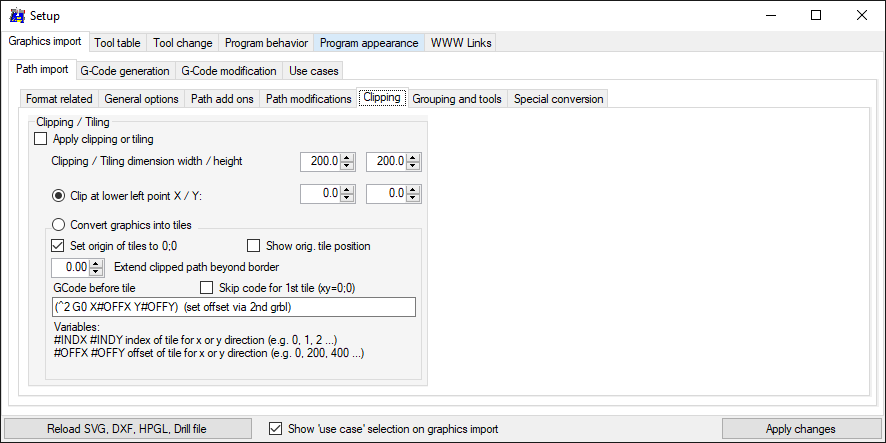Tick the Show orig. tile position checkbox
Image resolution: width=886 pixels, height=443 pixels.
(254, 246)
